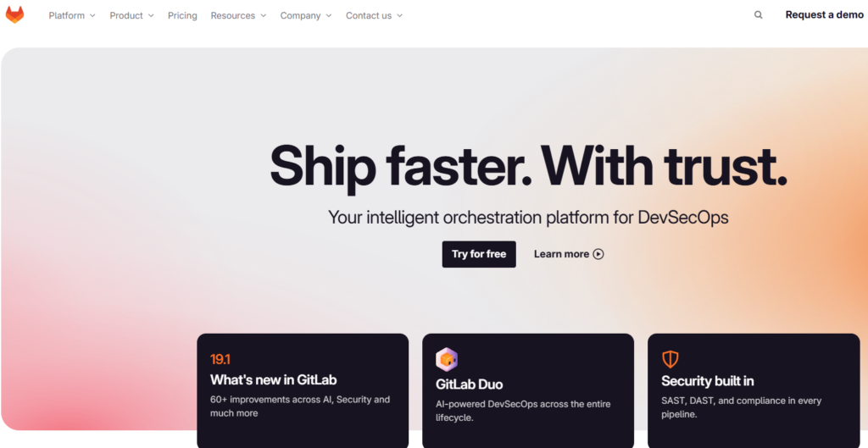Expand the Product dropdown chevron
This screenshot has width=868, height=448.
pos(151,15)
